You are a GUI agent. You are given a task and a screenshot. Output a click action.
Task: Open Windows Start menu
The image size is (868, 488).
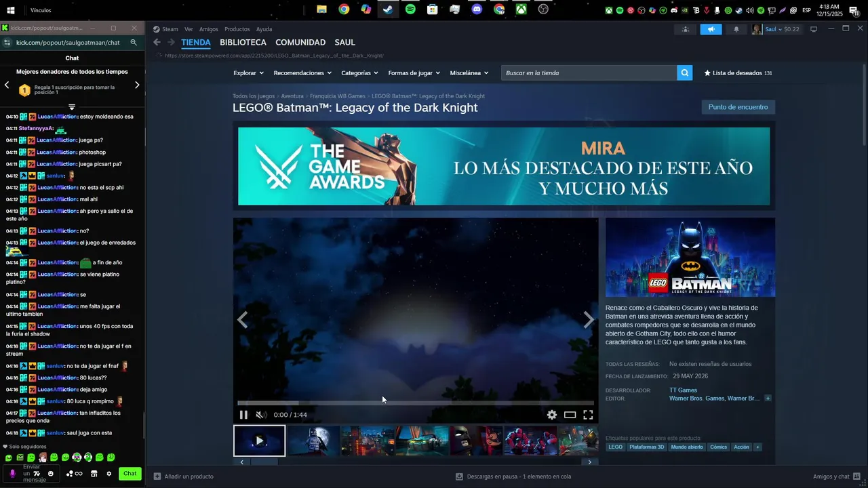coord(11,9)
